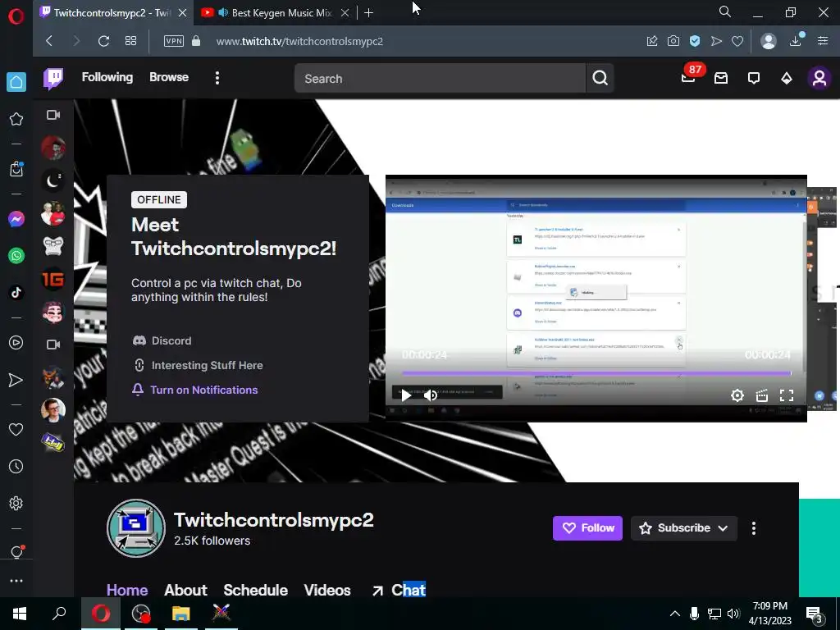Viewport: 840px width, 630px height.
Task: Open the ad blocker shield icon
Action: coord(695,41)
